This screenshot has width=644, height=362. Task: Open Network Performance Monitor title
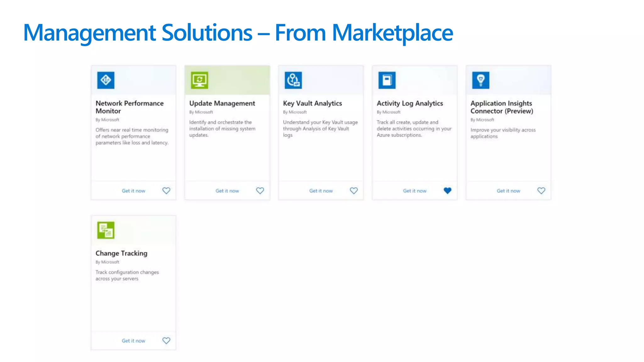click(130, 107)
